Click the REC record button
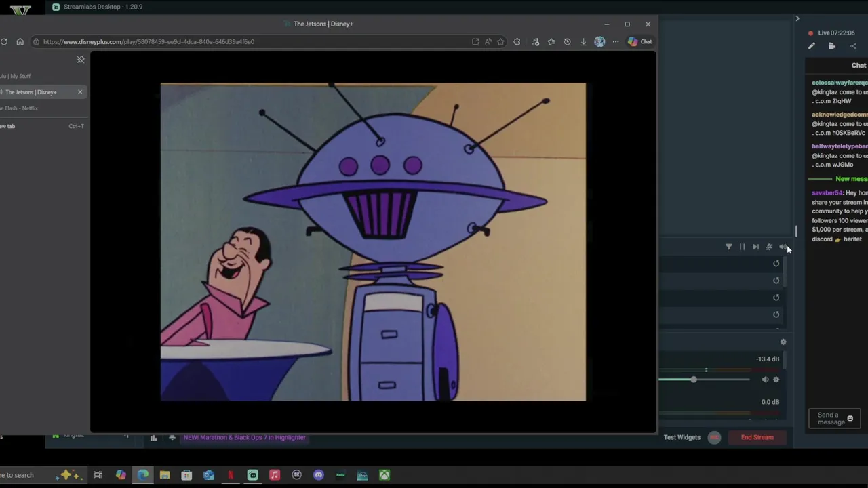Screen dimensions: 868x488 [714, 438]
